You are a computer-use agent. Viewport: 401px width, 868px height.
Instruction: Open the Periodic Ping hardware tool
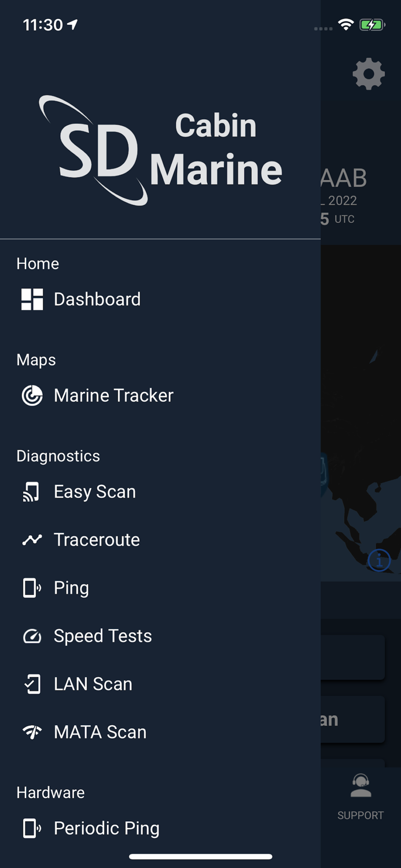tap(106, 828)
